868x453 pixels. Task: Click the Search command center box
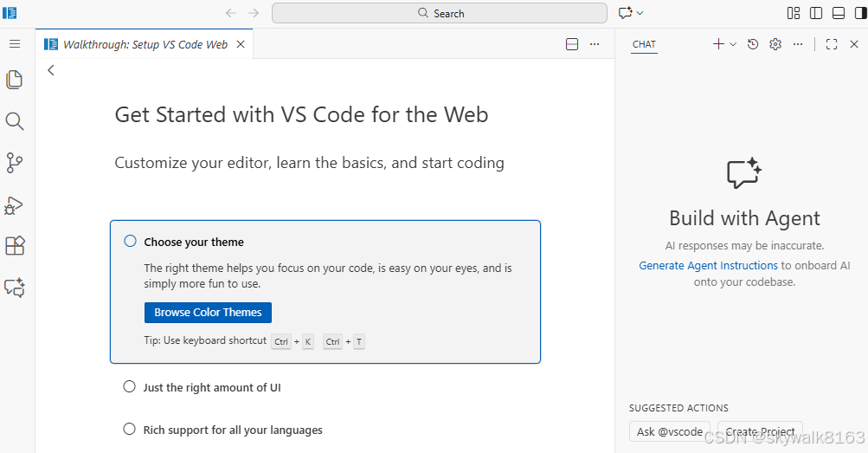(x=440, y=13)
